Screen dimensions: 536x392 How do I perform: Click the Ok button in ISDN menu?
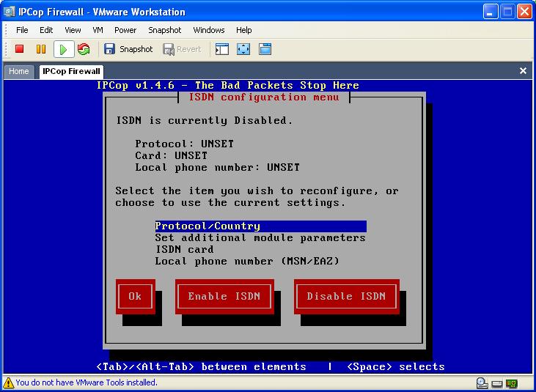tap(136, 297)
